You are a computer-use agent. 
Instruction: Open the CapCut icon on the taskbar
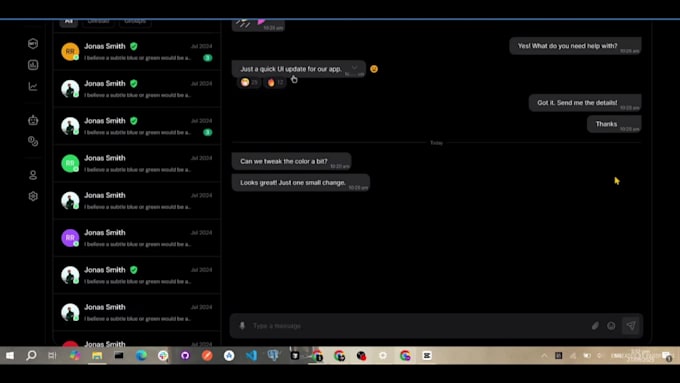[x=427, y=356]
